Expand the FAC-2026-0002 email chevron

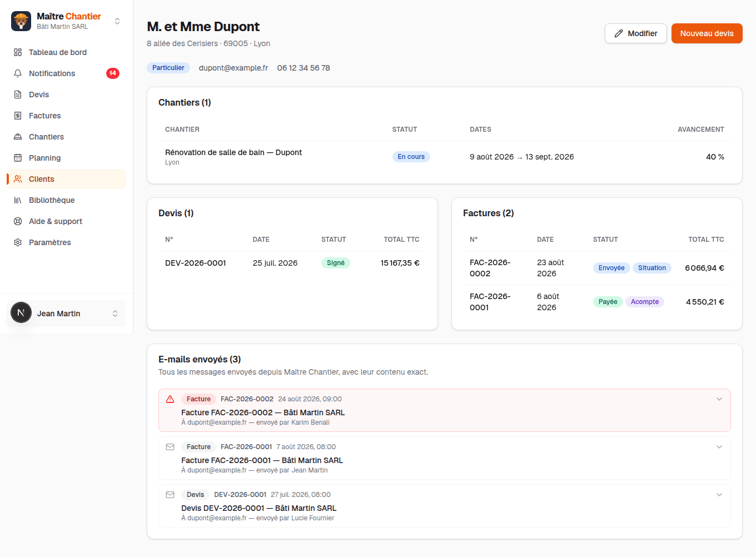pyautogui.click(x=719, y=399)
